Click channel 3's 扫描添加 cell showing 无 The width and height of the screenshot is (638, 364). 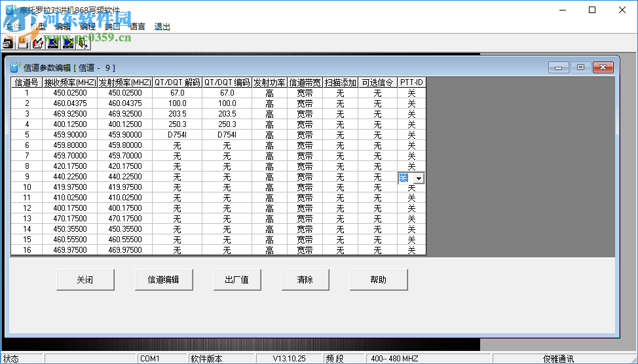pyautogui.click(x=341, y=114)
